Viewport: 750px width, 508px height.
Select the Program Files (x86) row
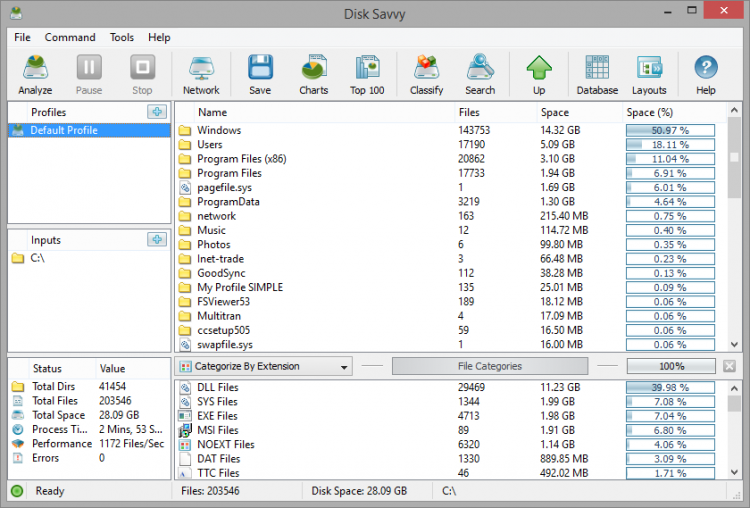click(x=450, y=159)
